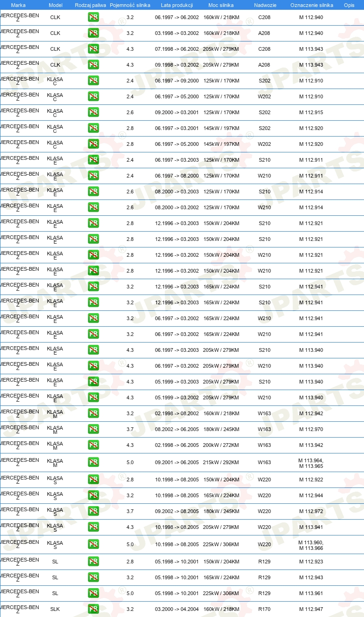Select engine codes M 113.964, M 113.965
The width and height of the screenshot is (364, 617).
coord(311,463)
